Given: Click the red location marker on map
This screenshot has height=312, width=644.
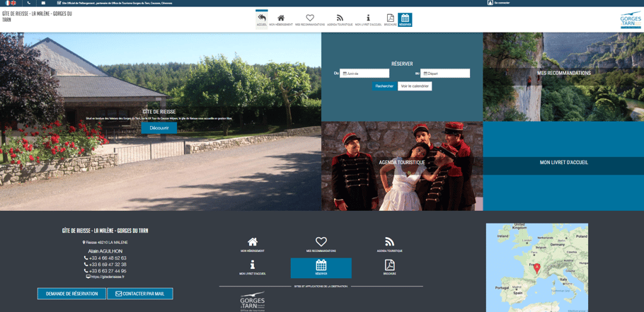Looking at the screenshot, I should tap(537, 268).
